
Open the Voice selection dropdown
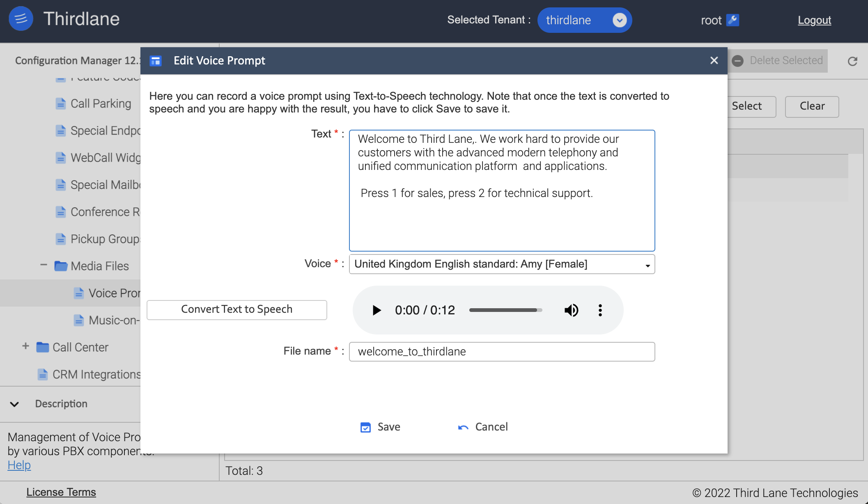[501, 264]
